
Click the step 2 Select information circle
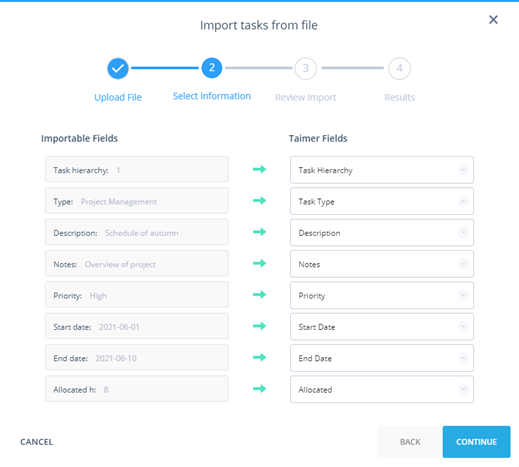212,68
